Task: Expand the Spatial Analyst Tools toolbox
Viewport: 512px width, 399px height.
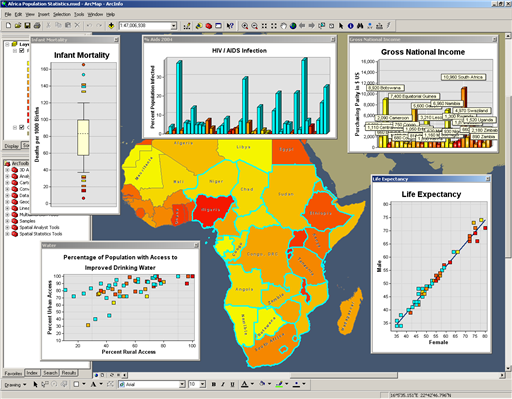Action: pyautogui.click(x=7, y=227)
